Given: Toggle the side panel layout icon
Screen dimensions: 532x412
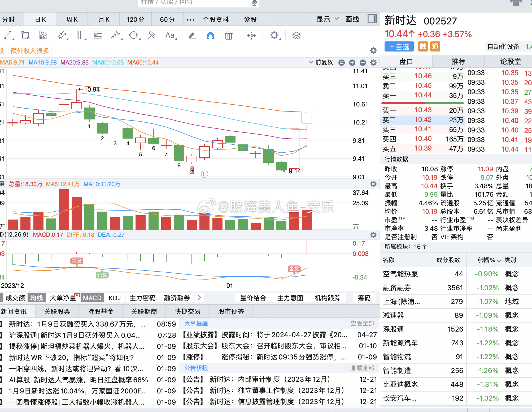Looking at the screenshot, I should (372, 19).
